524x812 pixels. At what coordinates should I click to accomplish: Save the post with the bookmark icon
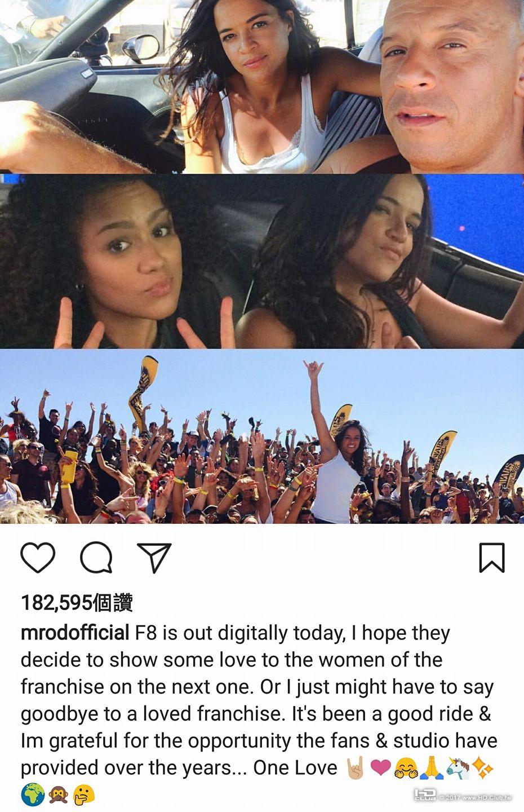(x=492, y=558)
